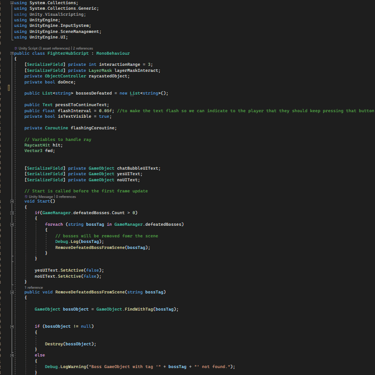Open '1 reference' lens above RemoveDefeatedBossFromScene
Screen dimensions: 375x375
[34, 287]
